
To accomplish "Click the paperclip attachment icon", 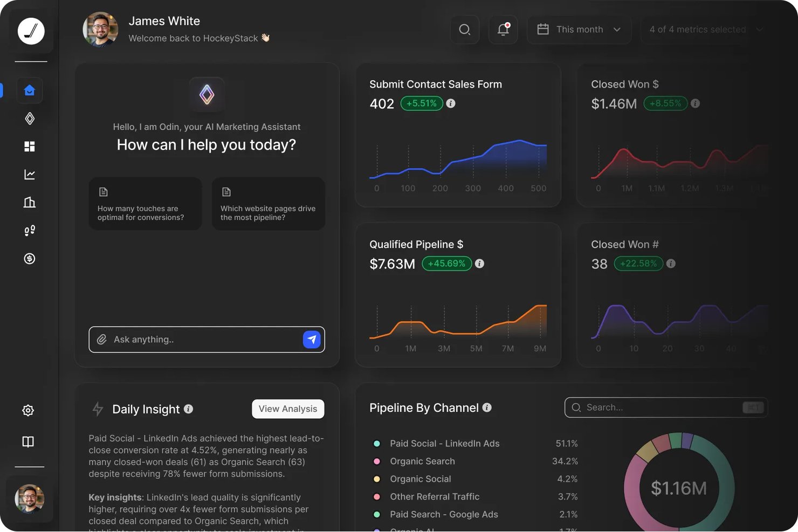I will coord(102,340).
